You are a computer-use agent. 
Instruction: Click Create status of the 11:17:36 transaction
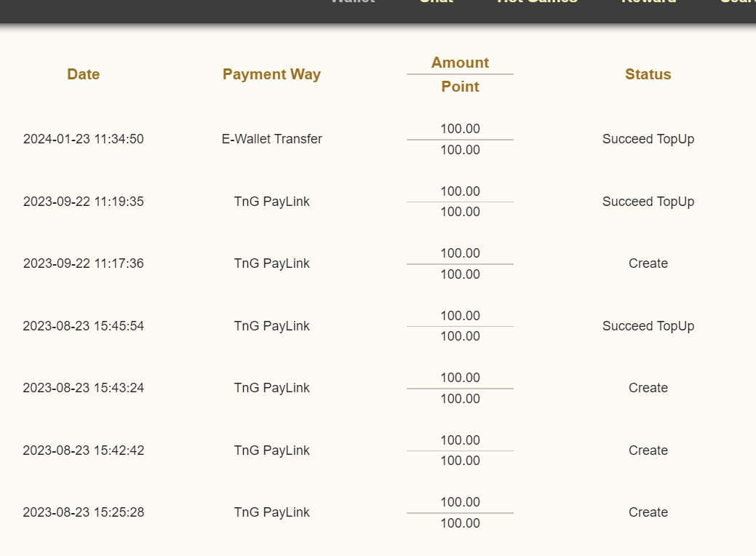[x=648, y=263]
